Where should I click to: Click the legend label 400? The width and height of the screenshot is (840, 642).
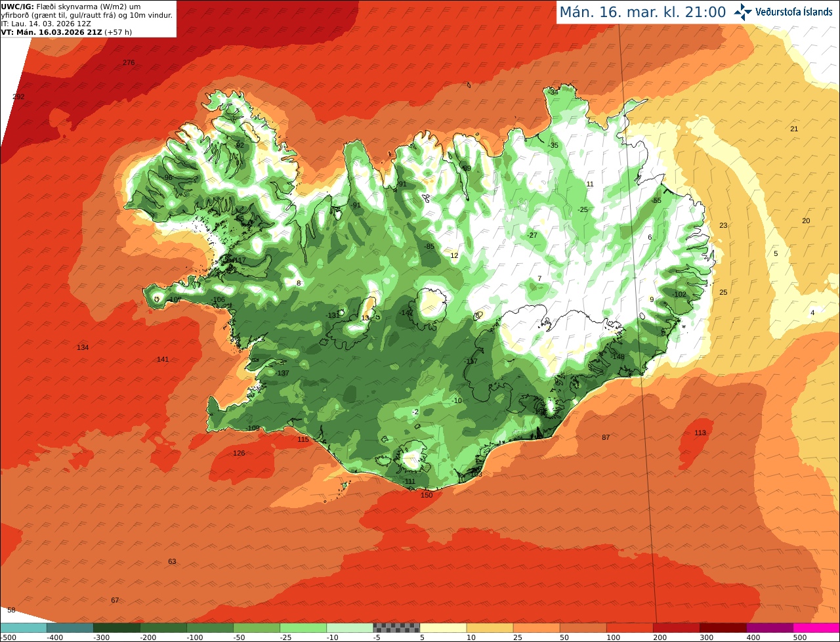(x=753, y=637)
